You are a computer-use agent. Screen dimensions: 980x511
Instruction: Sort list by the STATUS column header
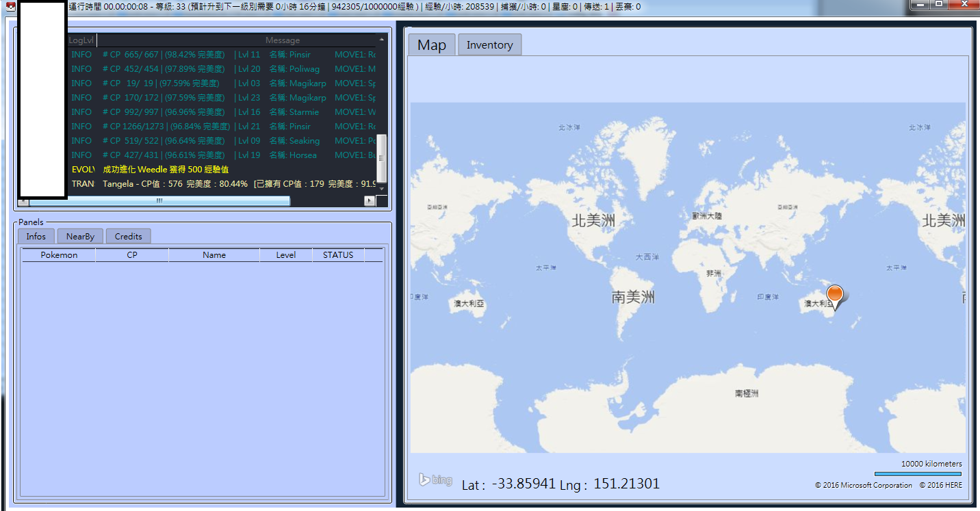pos(338,255)
